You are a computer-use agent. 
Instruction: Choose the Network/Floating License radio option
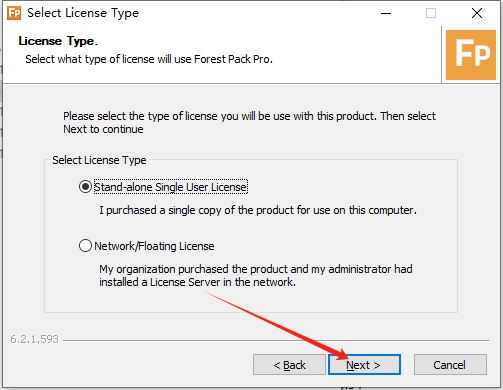[85, 246]
